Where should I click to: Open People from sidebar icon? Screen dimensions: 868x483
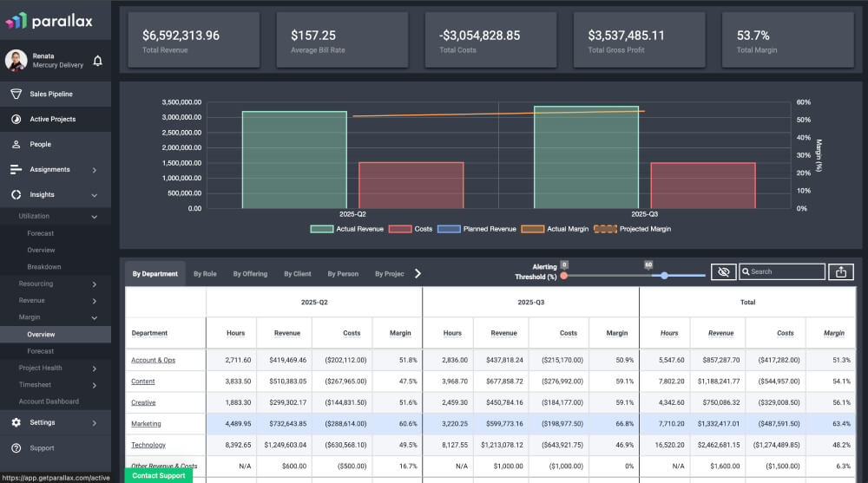(16, 144)
